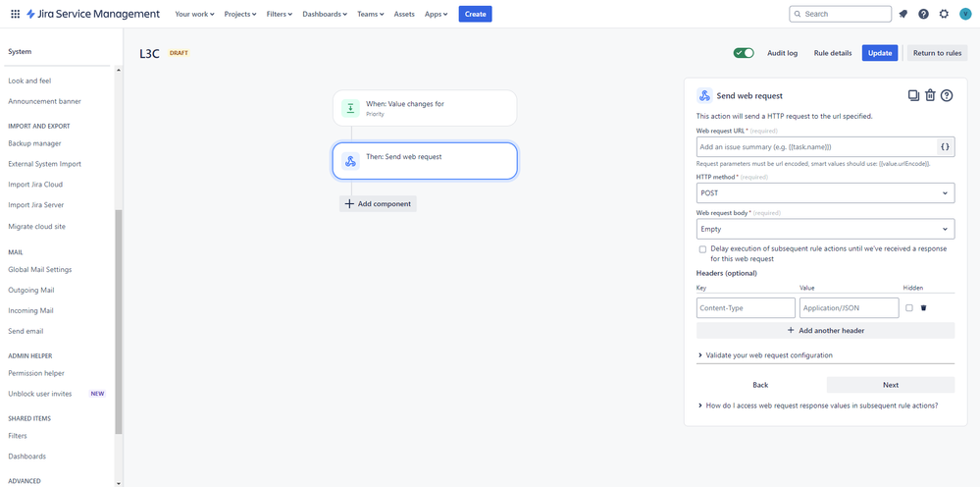Open the Apps menu
This screenshot has width=980, height=487.
coord(437,14)
